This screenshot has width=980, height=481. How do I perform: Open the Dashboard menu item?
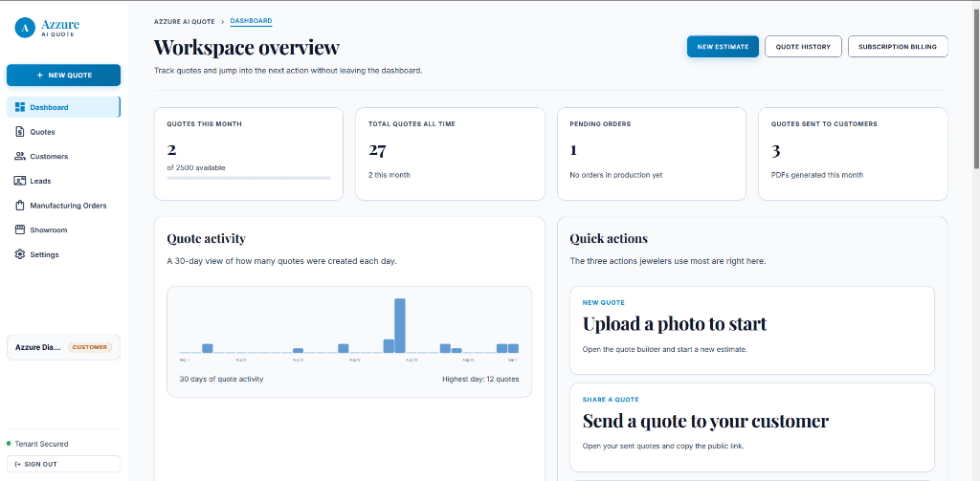[x=63, y=107]
